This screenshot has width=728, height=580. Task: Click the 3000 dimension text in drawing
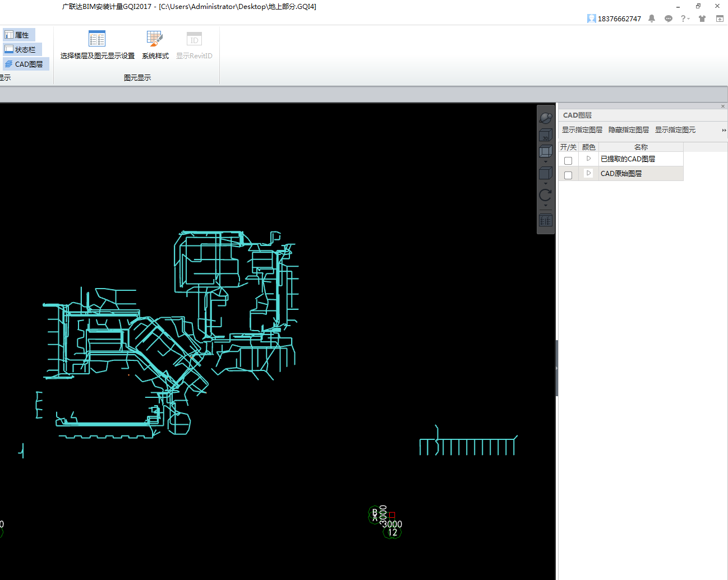click(x=392, y=525)
